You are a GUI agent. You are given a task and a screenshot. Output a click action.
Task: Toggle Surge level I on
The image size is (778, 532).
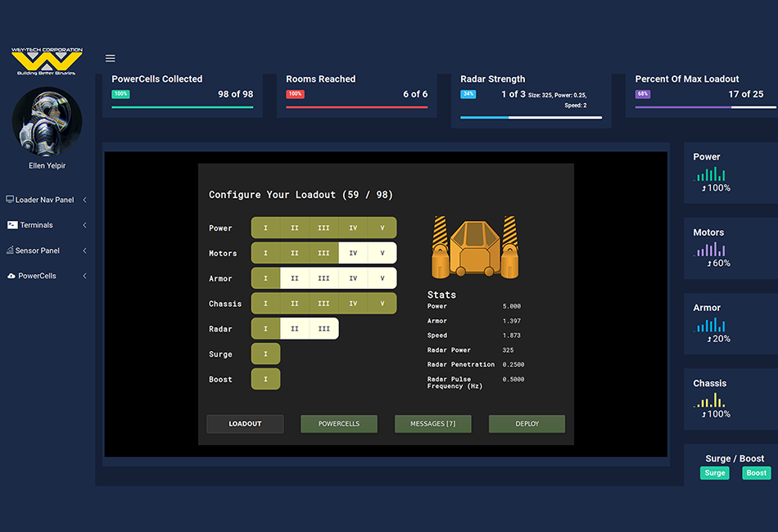[x=265, y=354]
